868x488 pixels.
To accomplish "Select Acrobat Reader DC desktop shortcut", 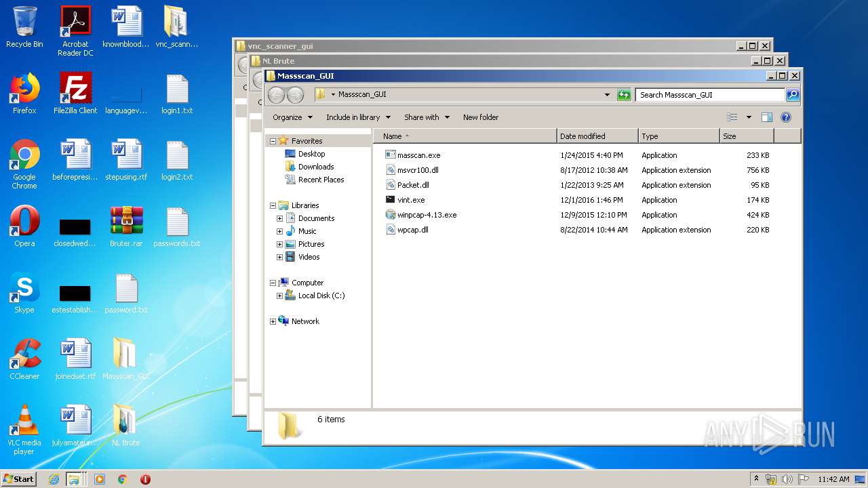I will 75,31.
